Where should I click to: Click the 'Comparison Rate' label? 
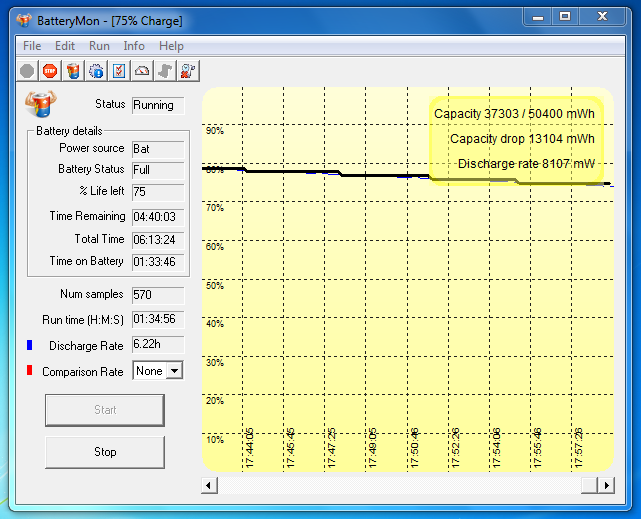(x=83, y=372)
